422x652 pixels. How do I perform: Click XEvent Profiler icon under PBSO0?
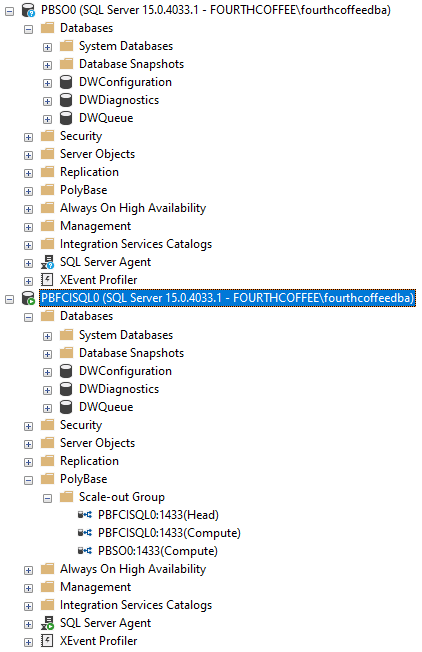click(x=47, y=280)
